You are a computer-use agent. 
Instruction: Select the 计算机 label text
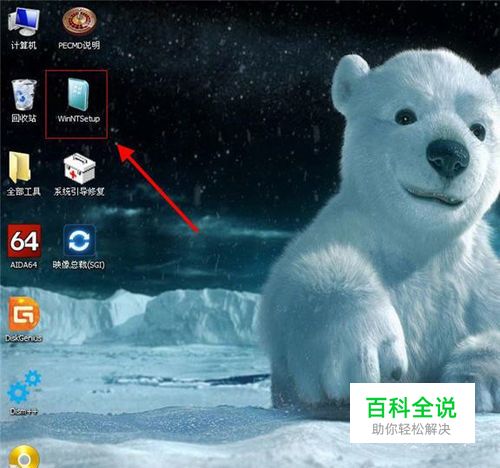[x=24, y=45]
